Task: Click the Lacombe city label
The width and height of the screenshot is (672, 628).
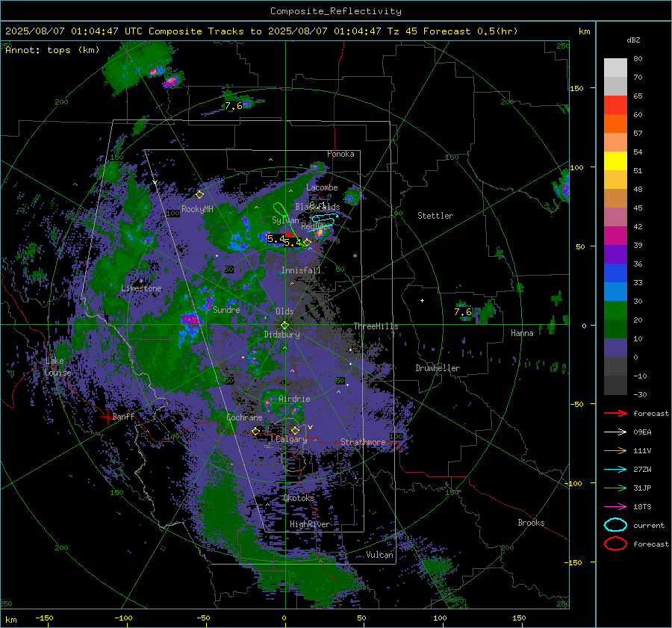Action: point(322,187)
